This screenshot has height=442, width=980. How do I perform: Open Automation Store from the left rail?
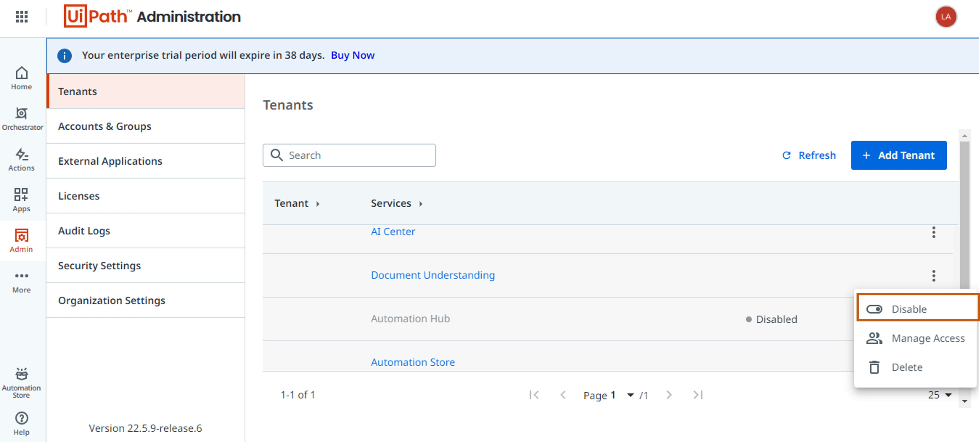(21, 383)
